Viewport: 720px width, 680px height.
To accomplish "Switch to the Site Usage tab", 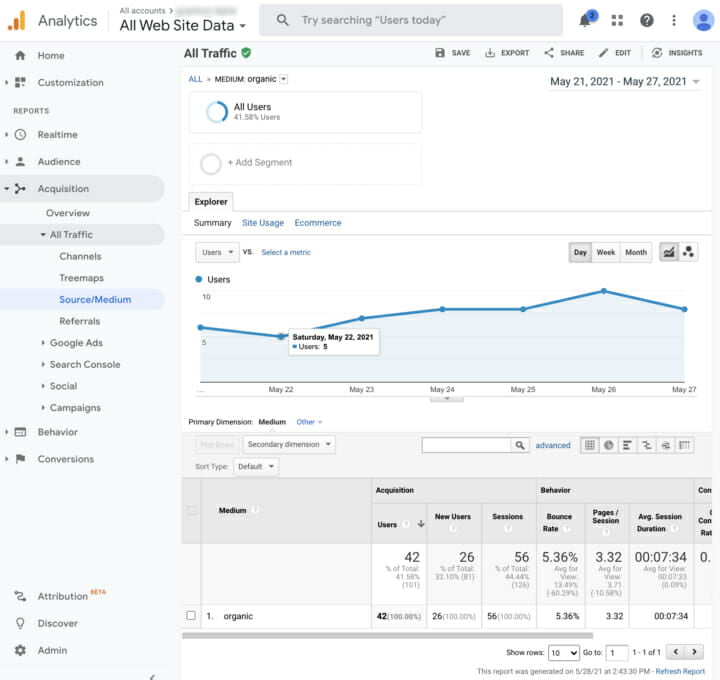I will pyautogui.click(x=263, y=223).
